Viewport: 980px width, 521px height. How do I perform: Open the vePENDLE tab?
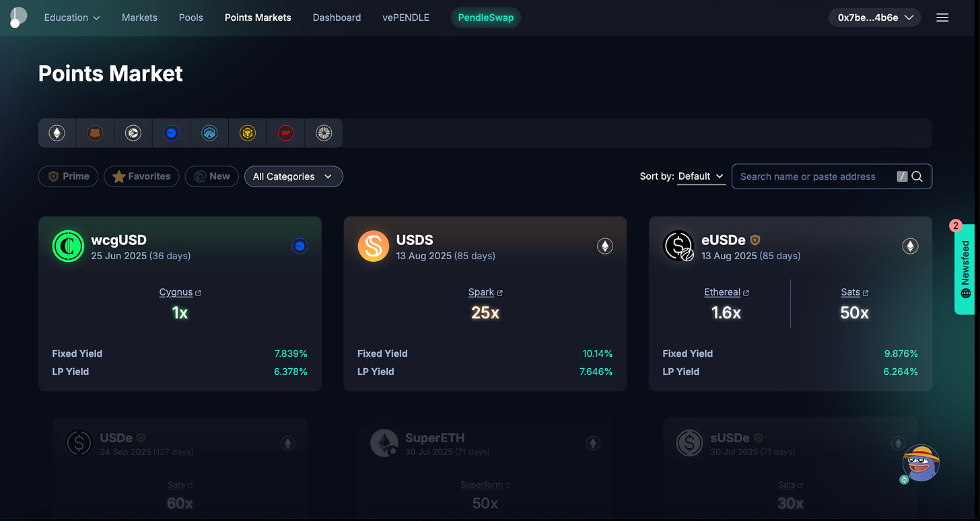coord(406,18)
